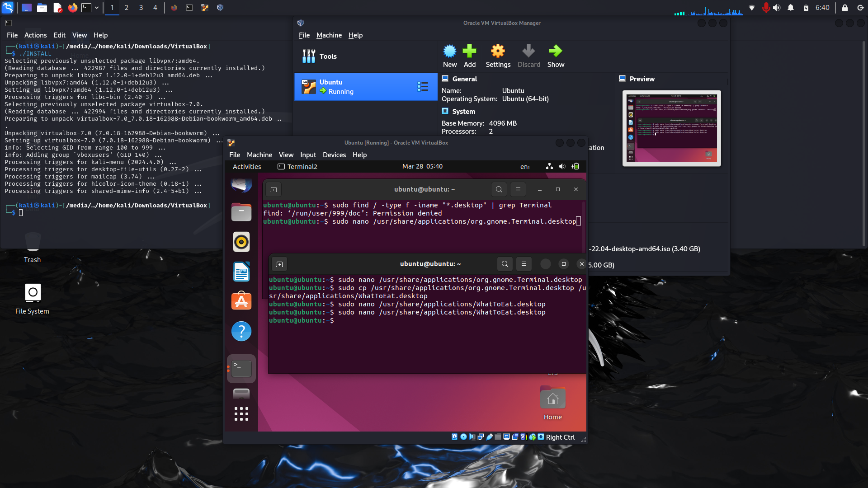This screenshot has height=488, width=868.
Task: Show Applications grid in Ubuntu dock
Action: pyautogui.click(x=241, y=414)
